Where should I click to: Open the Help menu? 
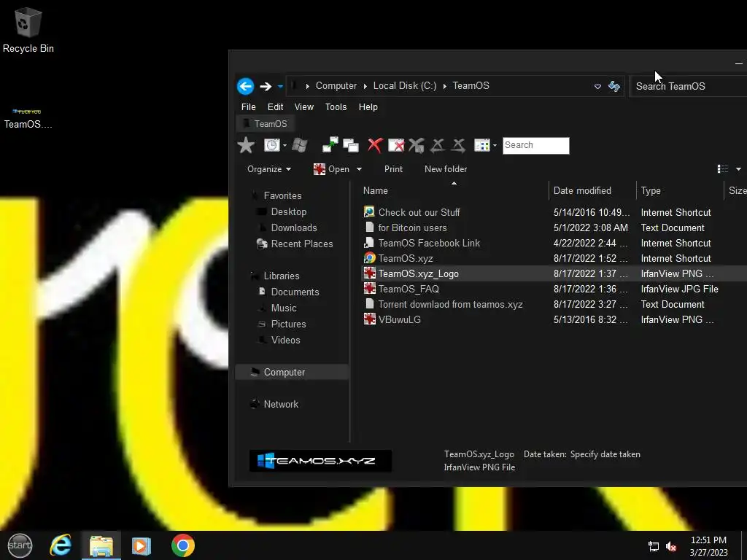pos(368,107)
